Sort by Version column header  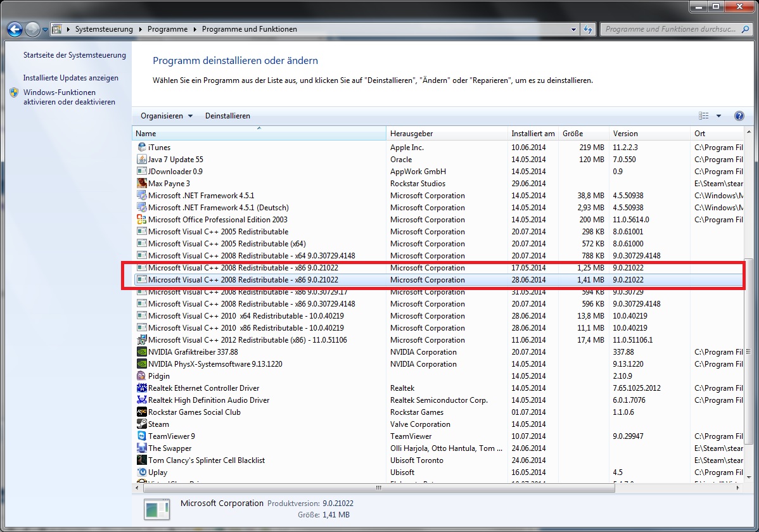click(x=649, y=134)
